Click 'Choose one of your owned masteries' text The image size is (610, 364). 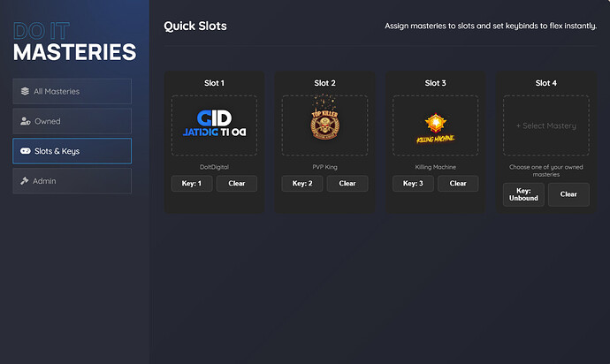click(545, 171)
